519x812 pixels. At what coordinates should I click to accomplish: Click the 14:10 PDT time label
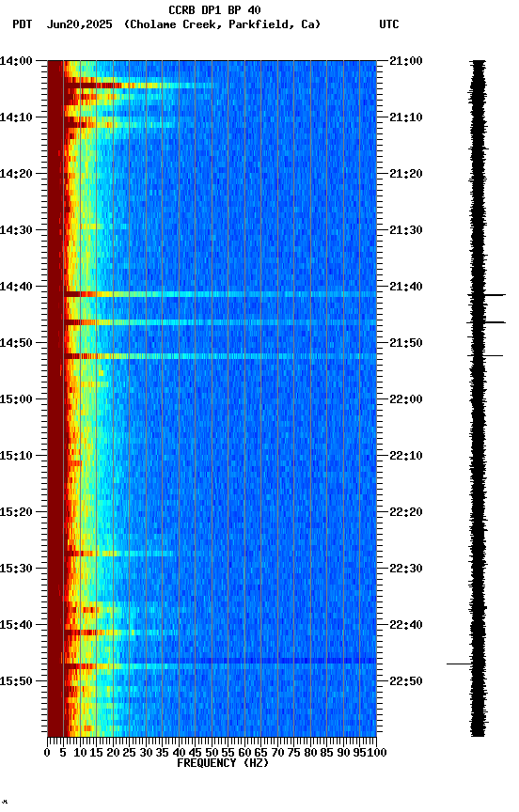click(x=16, y=117)
